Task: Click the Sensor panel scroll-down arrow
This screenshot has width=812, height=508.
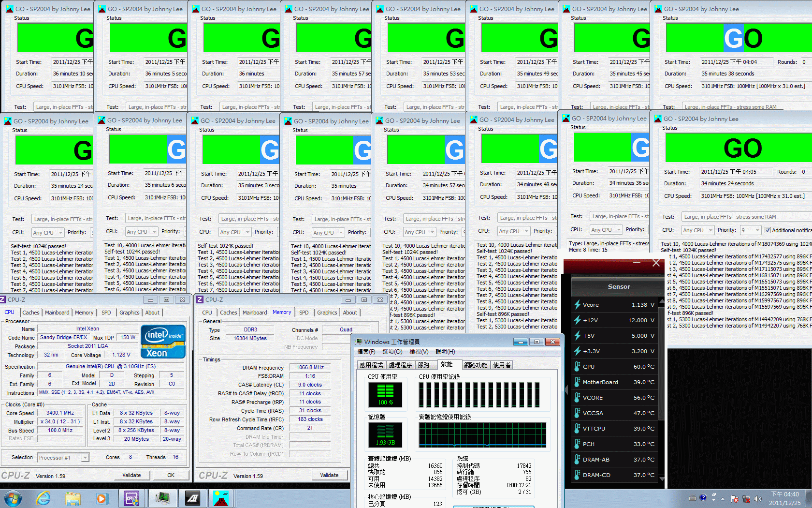Action: [662, 478]
